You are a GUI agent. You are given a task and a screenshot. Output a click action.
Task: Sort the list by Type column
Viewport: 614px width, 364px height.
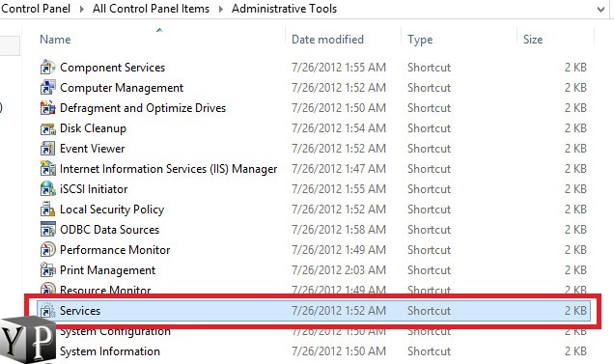[x=420, y=40]
